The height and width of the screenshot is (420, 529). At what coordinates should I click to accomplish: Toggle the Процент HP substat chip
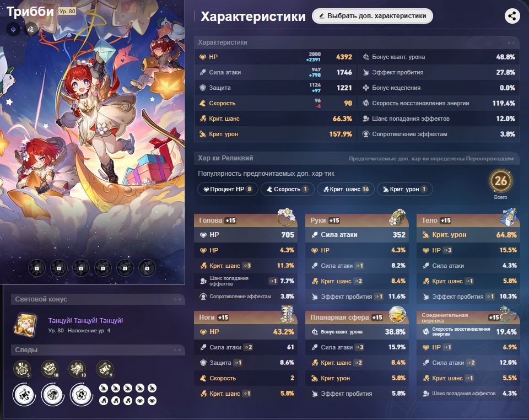point(228,189)
